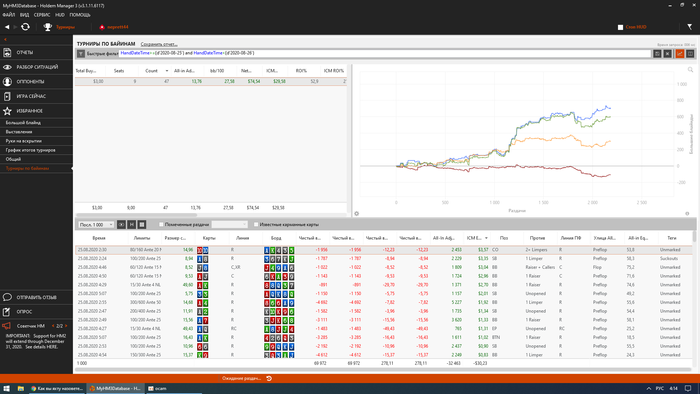Click vertical scrollbar of the hands list
700x394 pixels.
pos(694,236)
